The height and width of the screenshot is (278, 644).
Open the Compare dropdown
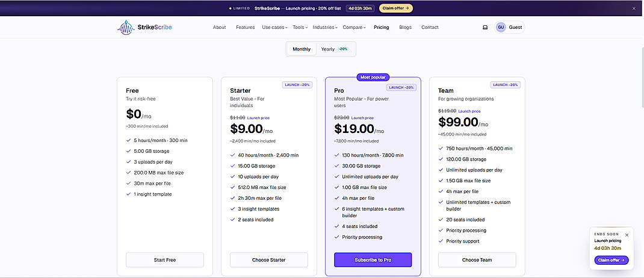pos(354,28)
